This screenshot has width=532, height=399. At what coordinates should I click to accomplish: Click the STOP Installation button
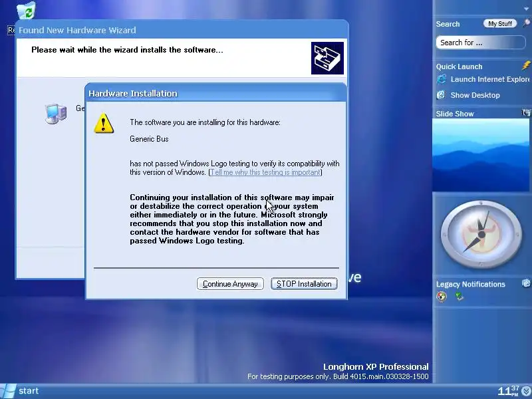pyautogui.click(x=304, y=284)
